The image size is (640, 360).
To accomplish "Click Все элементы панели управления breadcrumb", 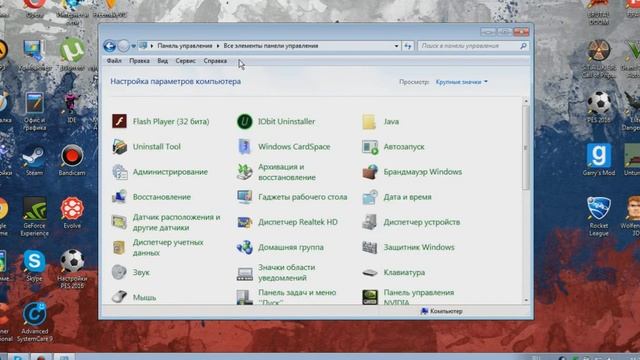I will pos(271,46).
